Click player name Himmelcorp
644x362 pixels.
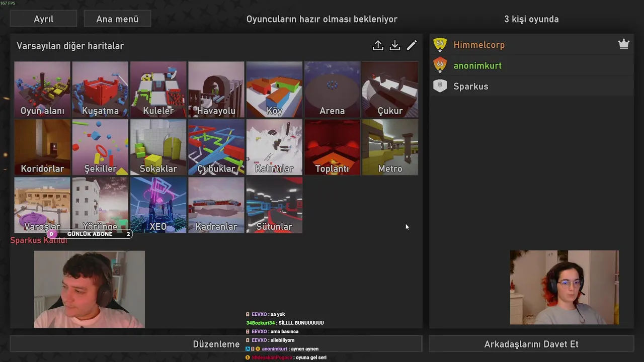[x=479, y=45]
